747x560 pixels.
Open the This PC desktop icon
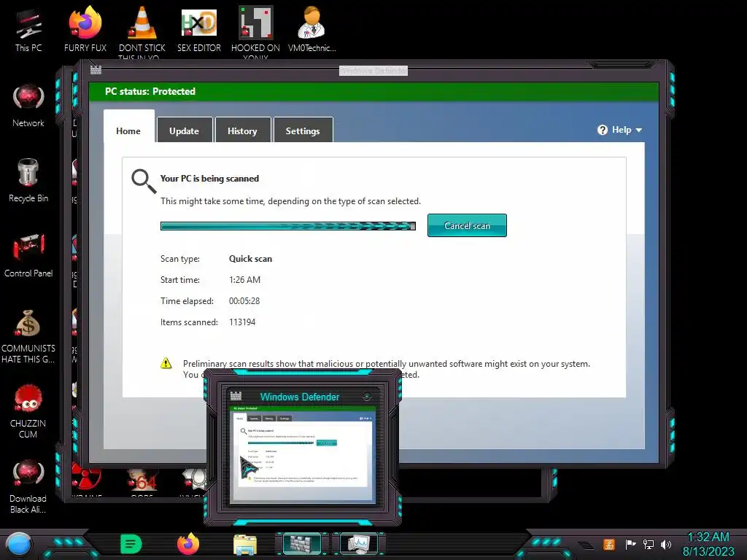28,30
